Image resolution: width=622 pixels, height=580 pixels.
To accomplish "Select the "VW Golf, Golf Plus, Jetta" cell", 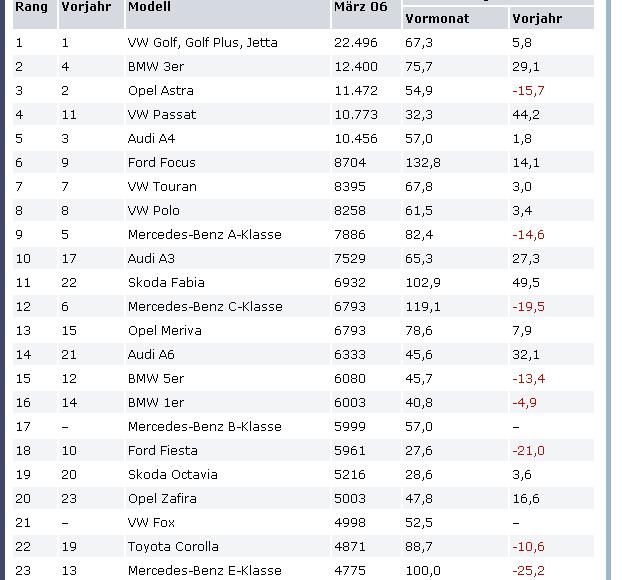I will 202,43.
